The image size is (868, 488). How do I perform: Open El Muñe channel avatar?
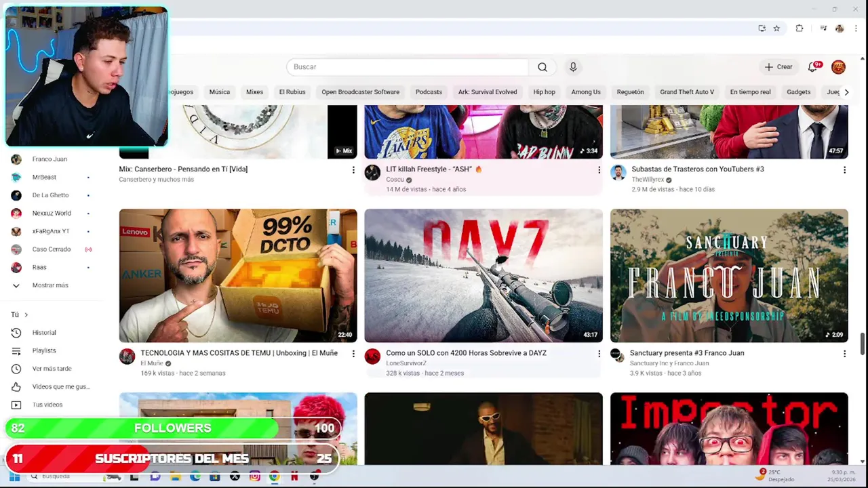127,357
